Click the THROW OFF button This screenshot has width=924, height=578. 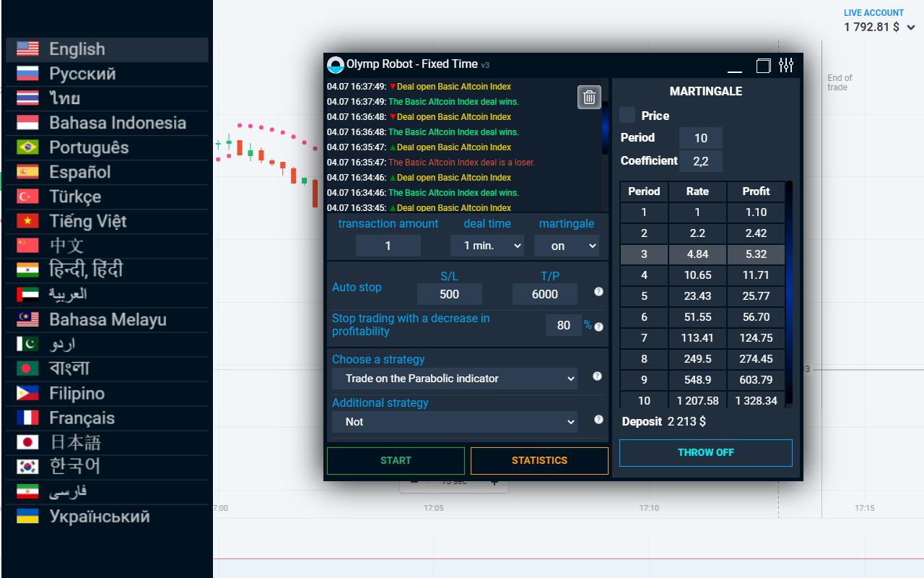[x=706, y=453]
